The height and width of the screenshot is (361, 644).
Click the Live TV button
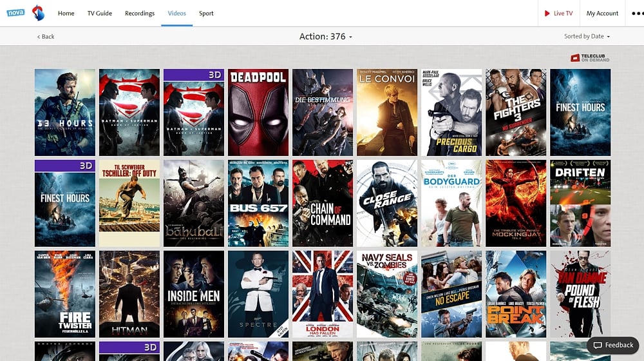(x=558, y=13)
